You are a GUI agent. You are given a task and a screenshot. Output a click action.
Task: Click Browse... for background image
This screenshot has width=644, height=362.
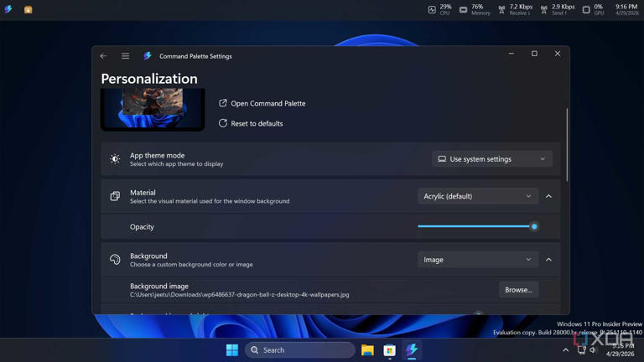518,290
